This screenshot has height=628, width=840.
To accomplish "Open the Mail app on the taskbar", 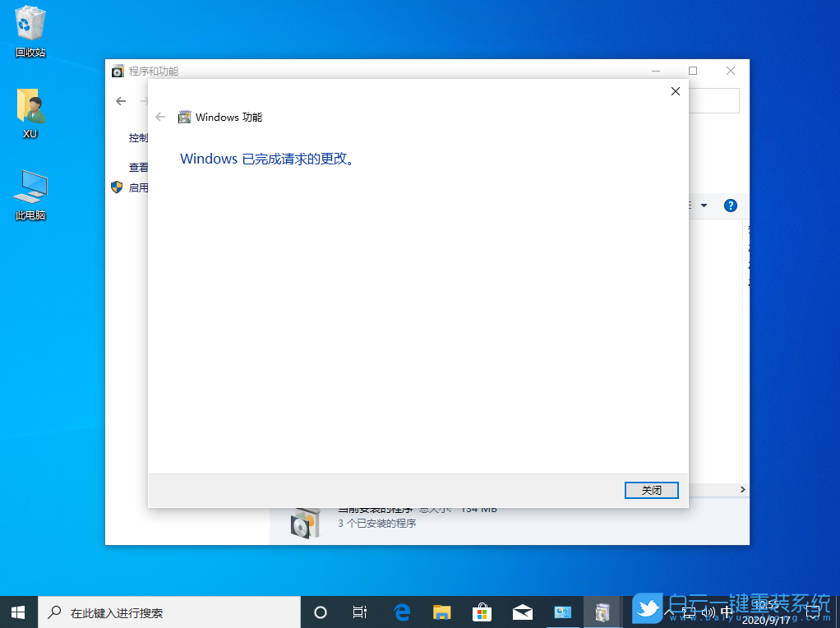I will pyautogui.click(x=522, y=612).
